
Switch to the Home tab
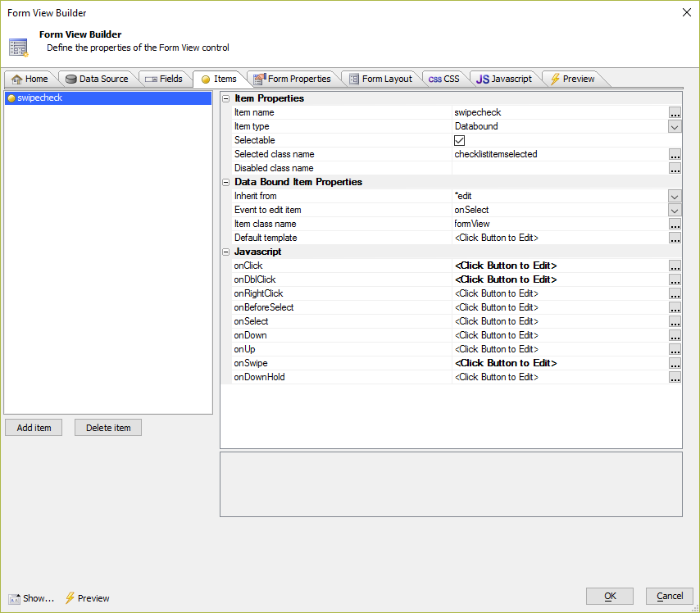[30, 79]
